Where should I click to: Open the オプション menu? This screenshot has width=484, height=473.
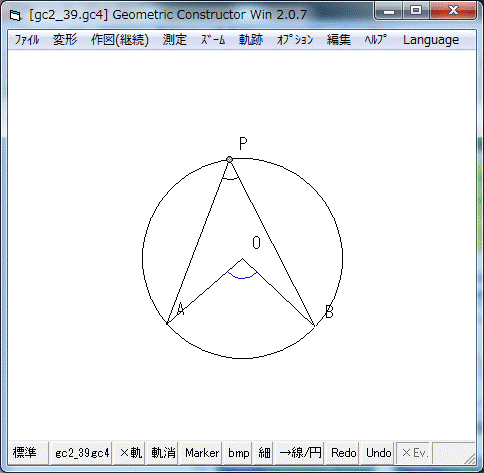click(x=295, y=40)
